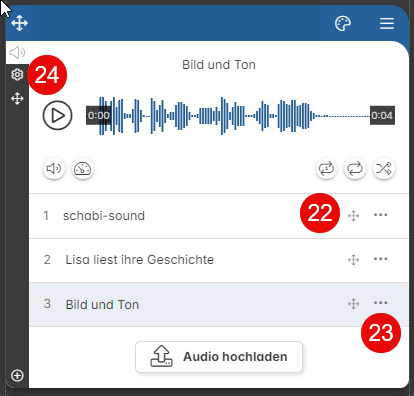Toggle repeat-one track loop

pos(326,169)
